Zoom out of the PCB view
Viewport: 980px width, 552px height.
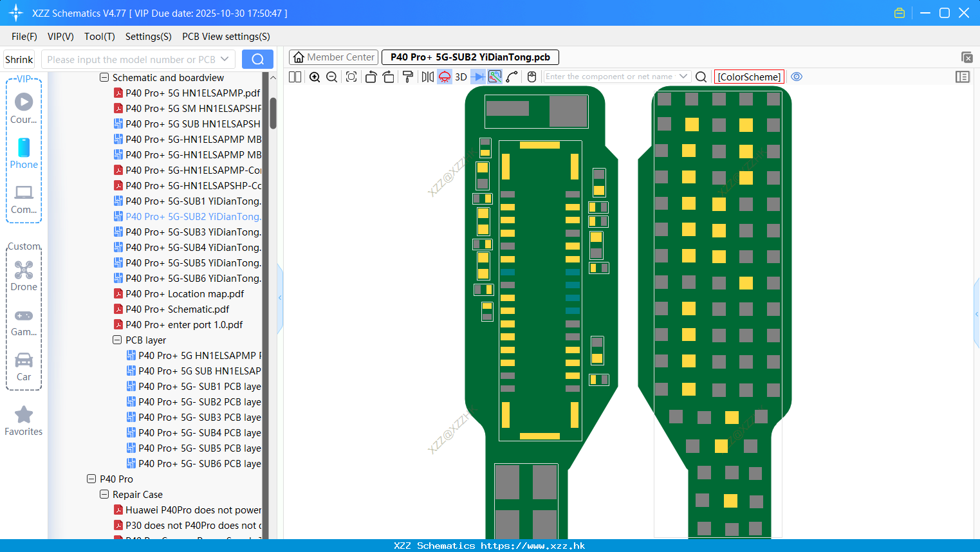tap(332, 77)
